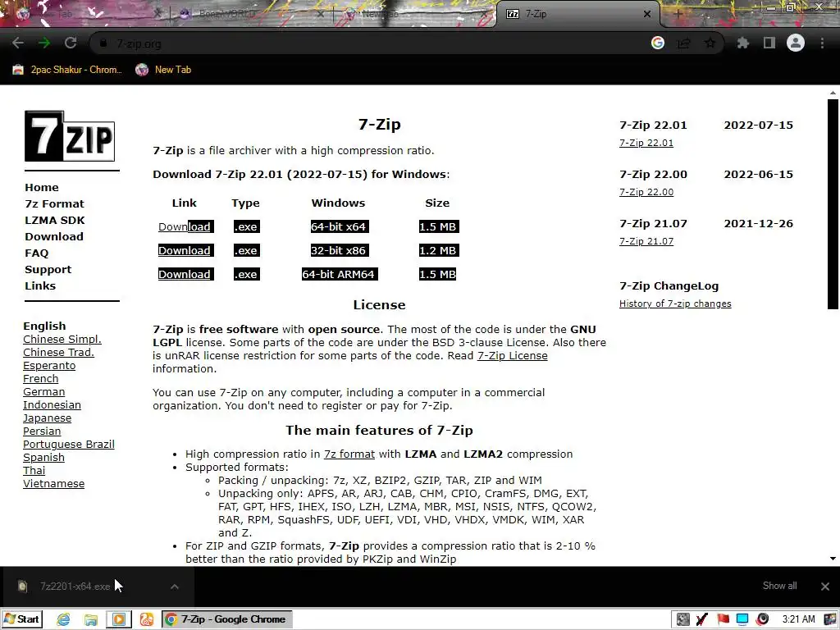This screenshot has width=840, height=630.
Task: Open the 7-Zip 21.07 news link
Action: coord(646,242)
